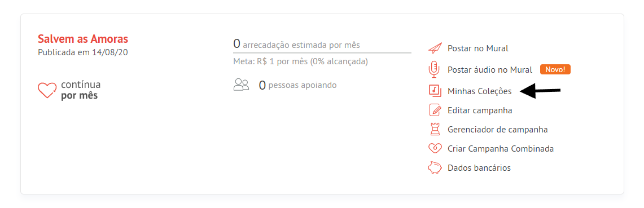
Task: Click the heart icon beside contínua
Action: point(47,90)
